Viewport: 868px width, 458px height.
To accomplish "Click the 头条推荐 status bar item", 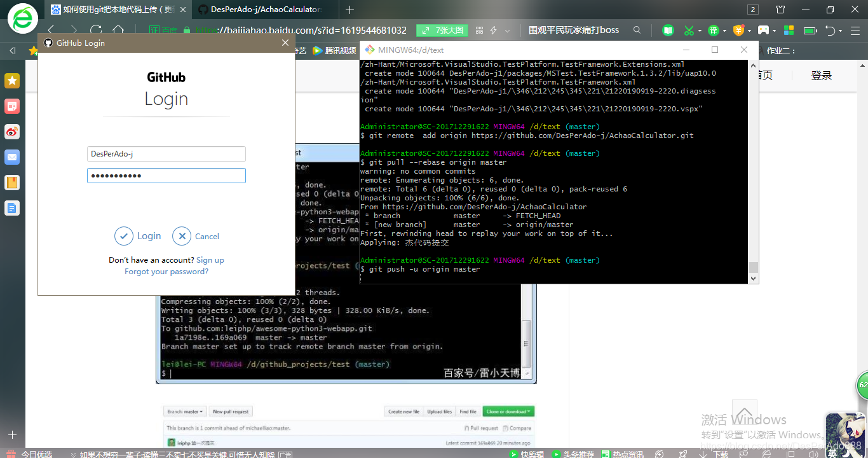I will [574, 454].
